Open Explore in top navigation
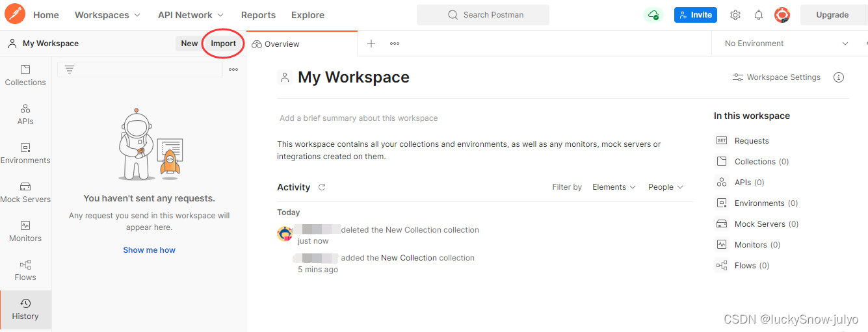Screen dimensions: 868x332 pos(308,15)
